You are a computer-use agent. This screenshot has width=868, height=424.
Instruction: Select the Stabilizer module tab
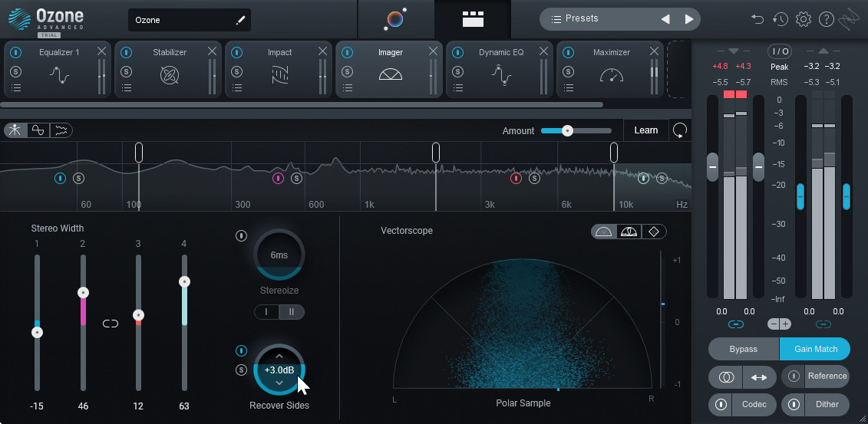pos(170,70)
